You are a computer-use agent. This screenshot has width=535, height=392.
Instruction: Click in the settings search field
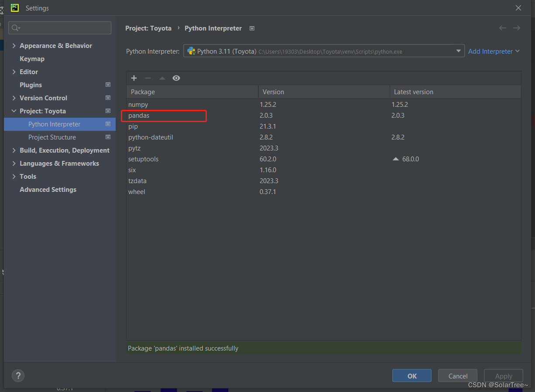click(x=60, y=28)
